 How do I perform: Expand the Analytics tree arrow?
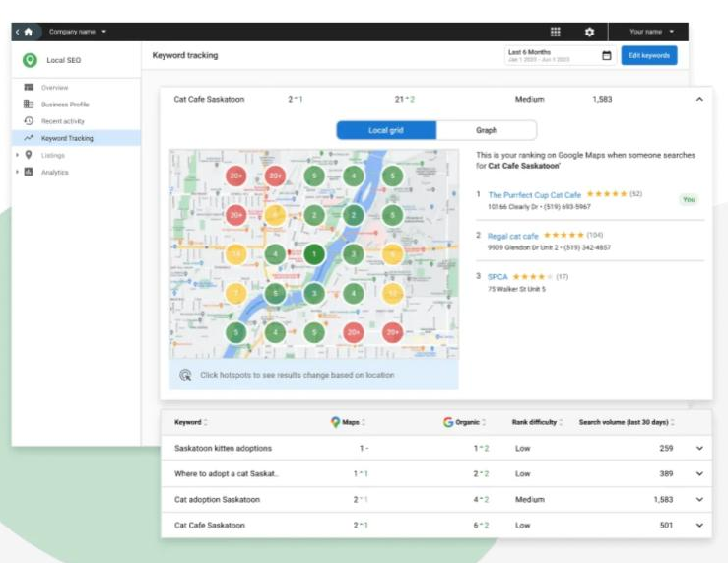(17, 172)
